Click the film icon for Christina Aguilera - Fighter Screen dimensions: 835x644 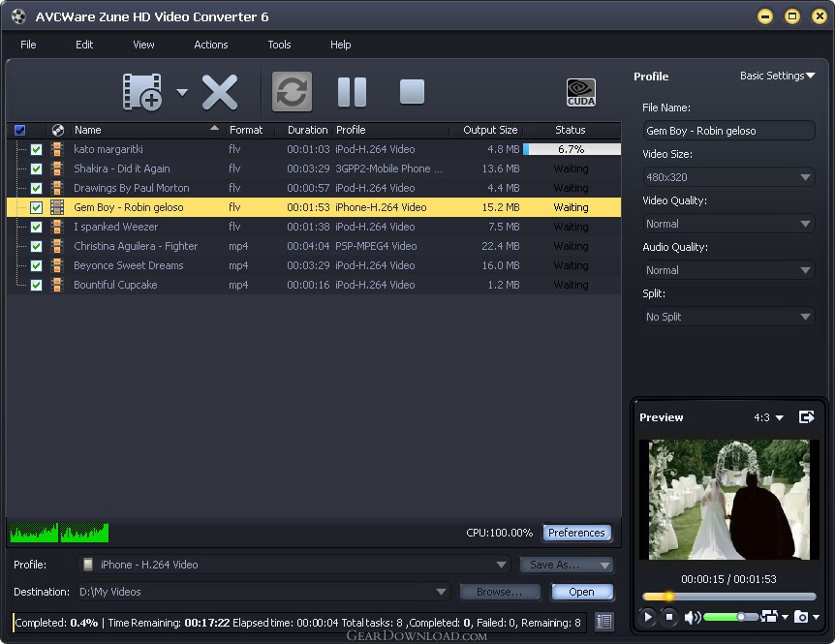[x=57, y=246]
